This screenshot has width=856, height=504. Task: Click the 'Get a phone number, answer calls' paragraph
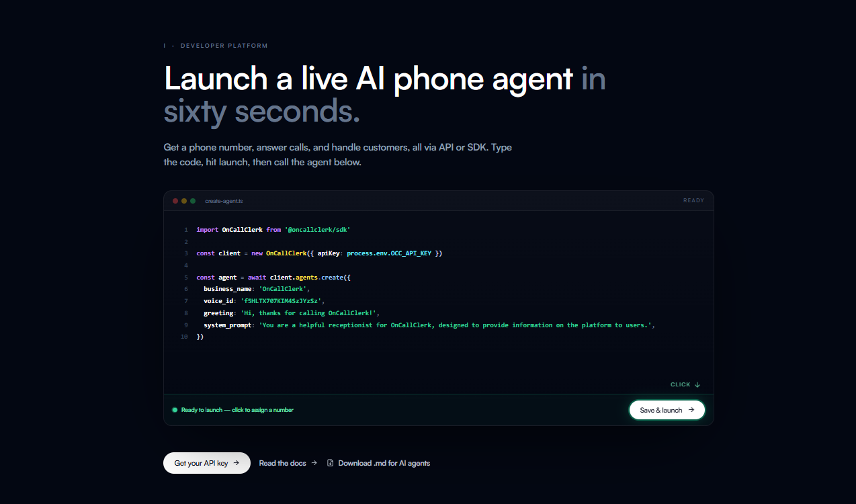tap(337, 155)
